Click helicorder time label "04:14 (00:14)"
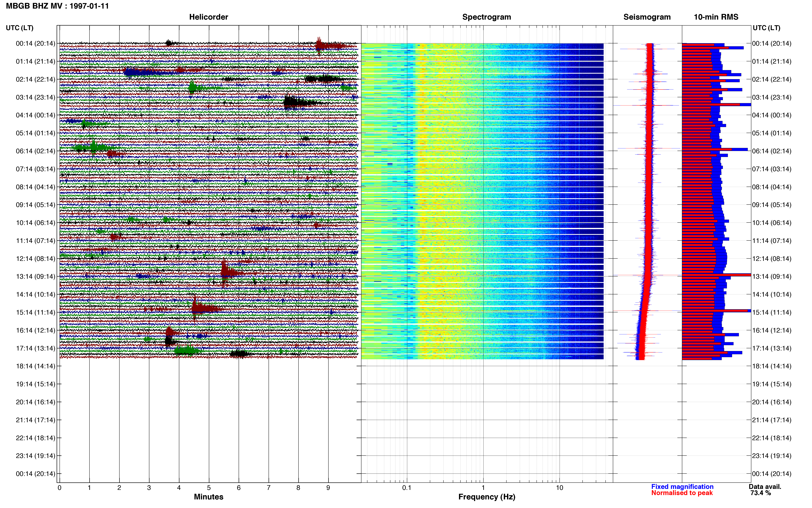The image size is (812, 508). [x=36, y=115]
